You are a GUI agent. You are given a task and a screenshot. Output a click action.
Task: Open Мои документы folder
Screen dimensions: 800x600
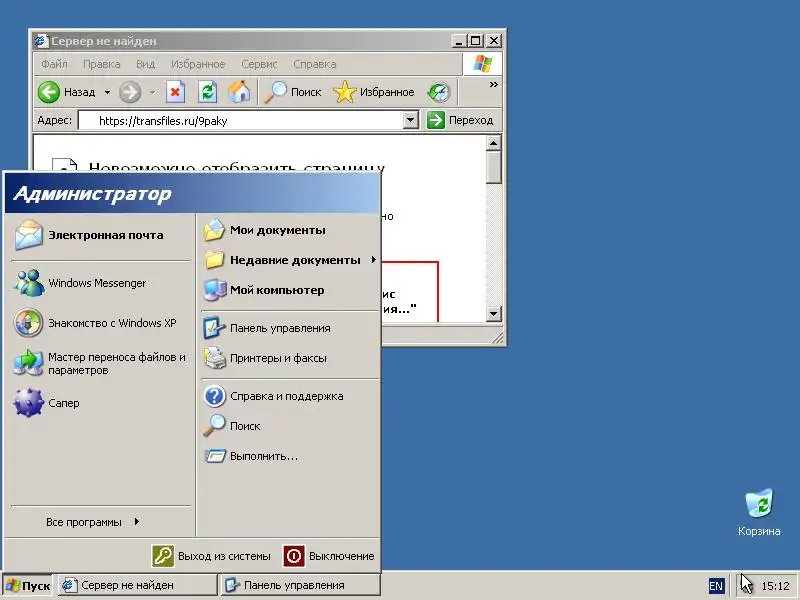point(290,230)
